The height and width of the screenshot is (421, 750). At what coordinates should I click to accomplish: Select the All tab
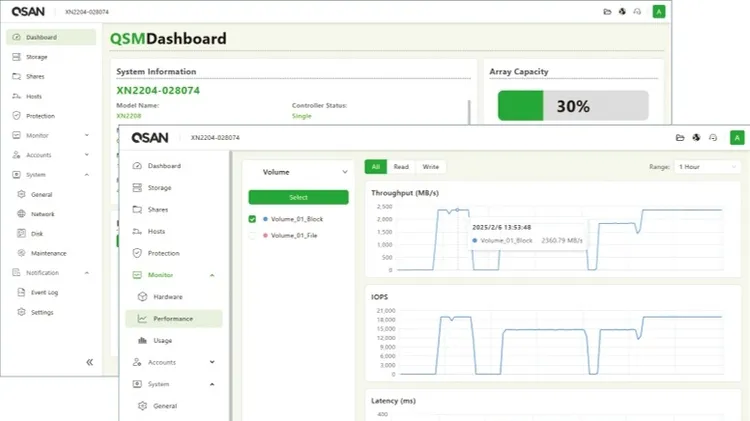(375, 166)
